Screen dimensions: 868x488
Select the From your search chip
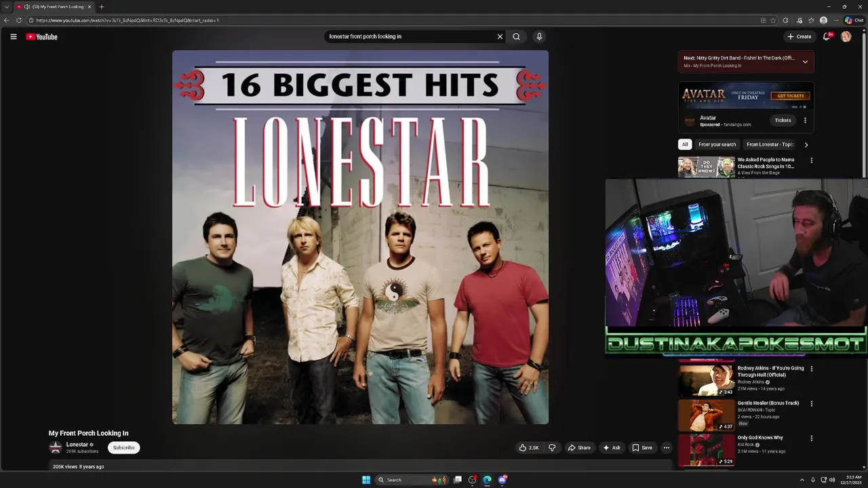coord(717,144)
